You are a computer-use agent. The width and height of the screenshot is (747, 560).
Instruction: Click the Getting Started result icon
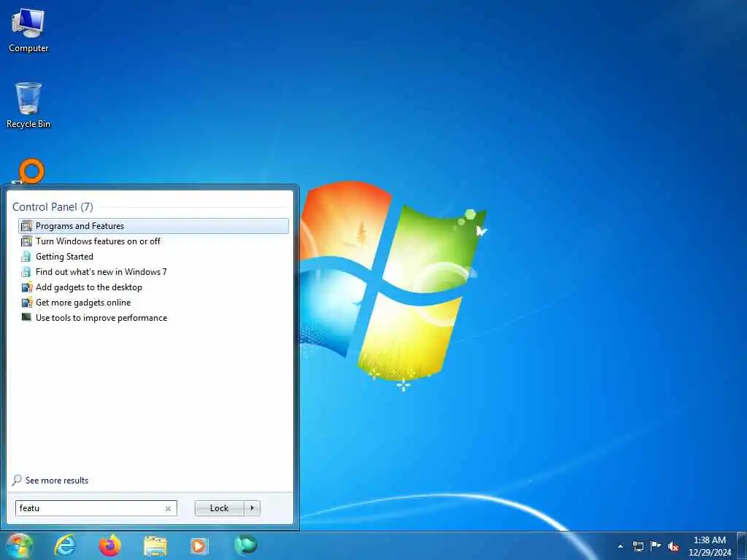click(x=26, y=256)
